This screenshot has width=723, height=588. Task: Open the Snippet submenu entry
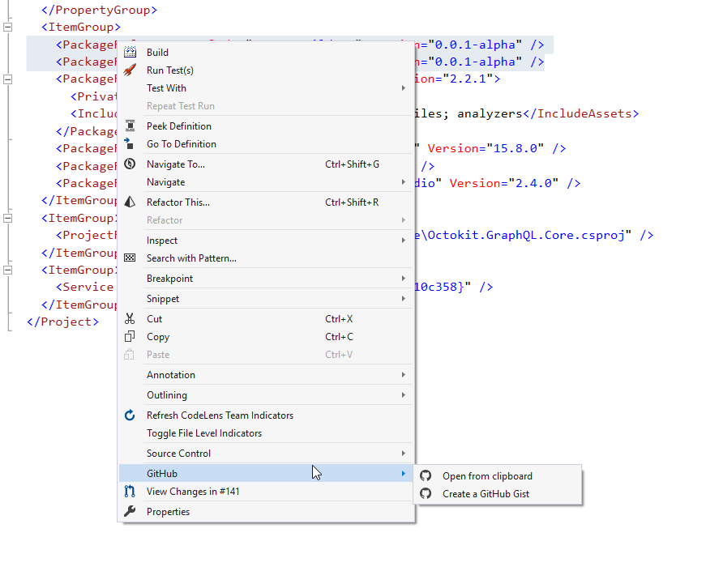coord(266,299)
